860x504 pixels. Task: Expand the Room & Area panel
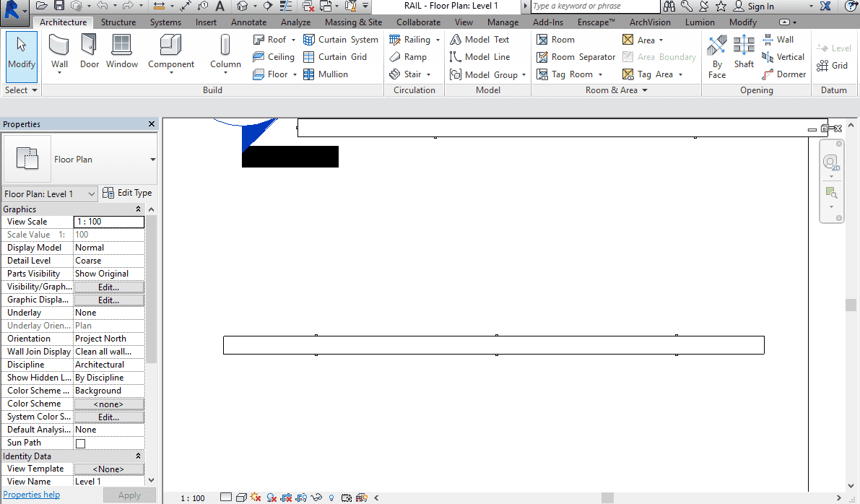[644, 90]
